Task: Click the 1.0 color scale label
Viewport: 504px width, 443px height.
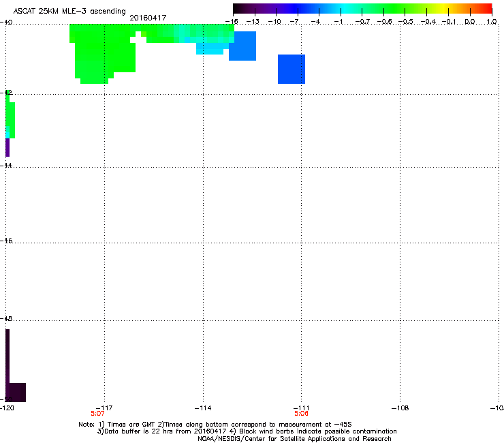Action: point(492,22)
